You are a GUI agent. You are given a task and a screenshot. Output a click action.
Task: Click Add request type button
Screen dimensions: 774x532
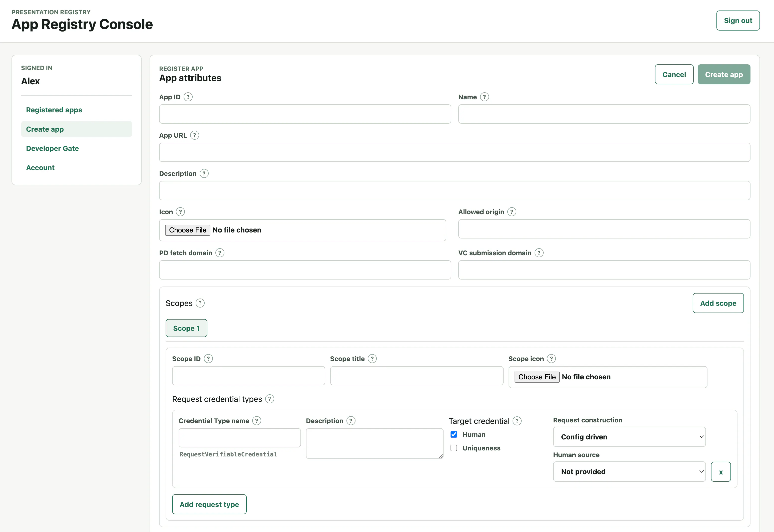pyautogui.click(x=209, y=504)
